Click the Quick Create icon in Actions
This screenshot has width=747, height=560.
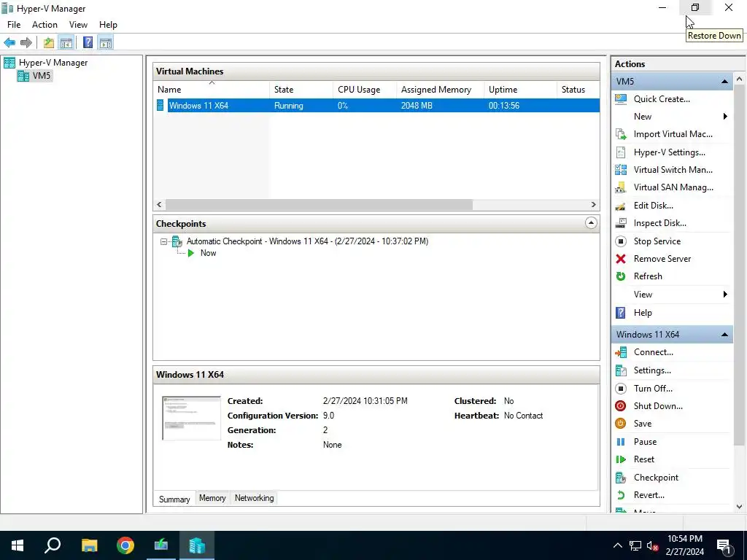click(x=621, y=99)
